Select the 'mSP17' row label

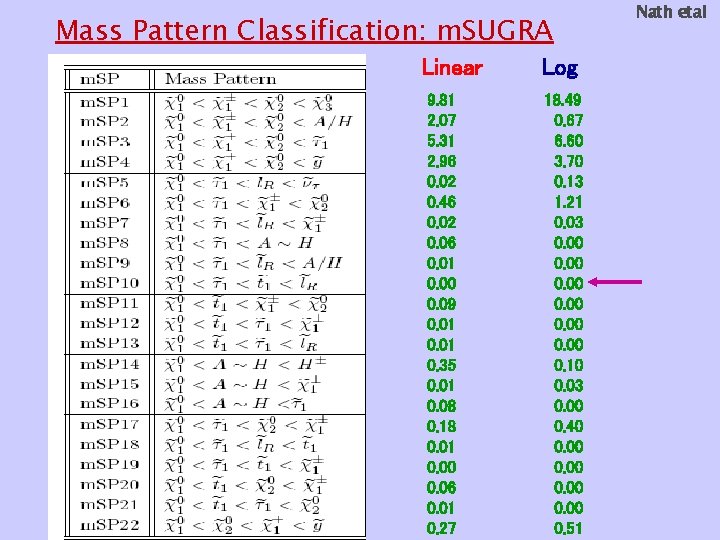[x=109, y=425]
